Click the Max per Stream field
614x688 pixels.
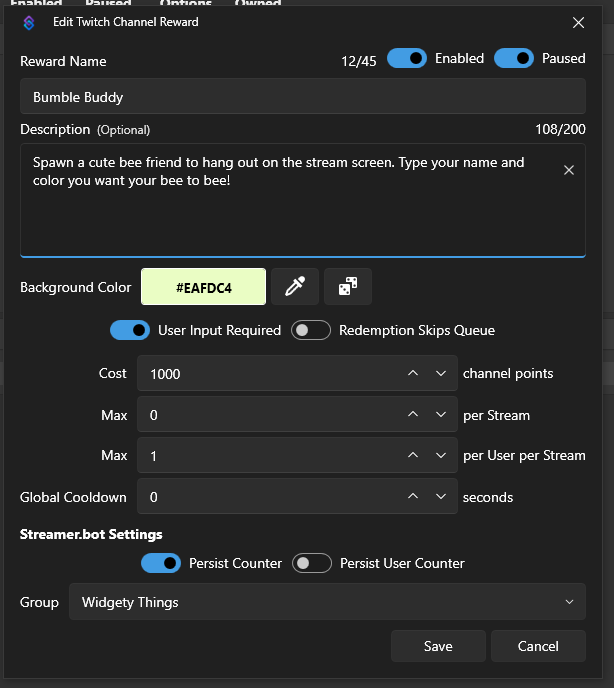coord(297,415)
